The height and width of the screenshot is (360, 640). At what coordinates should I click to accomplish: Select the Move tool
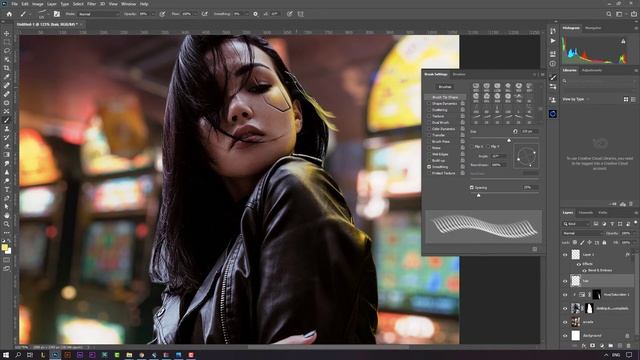pyautogui.click(x=7, y=33)
